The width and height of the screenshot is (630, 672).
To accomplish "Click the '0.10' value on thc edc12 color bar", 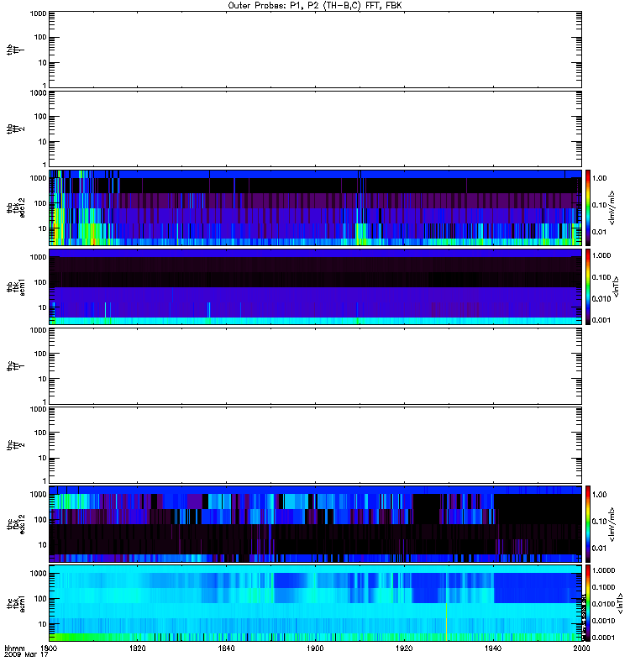I will tap(599, 521).
